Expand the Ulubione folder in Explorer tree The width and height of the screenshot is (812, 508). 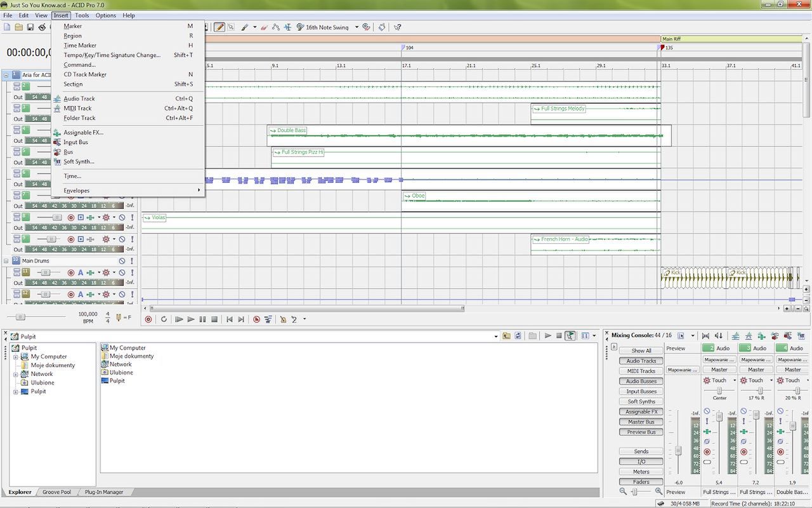pos(14,383)
